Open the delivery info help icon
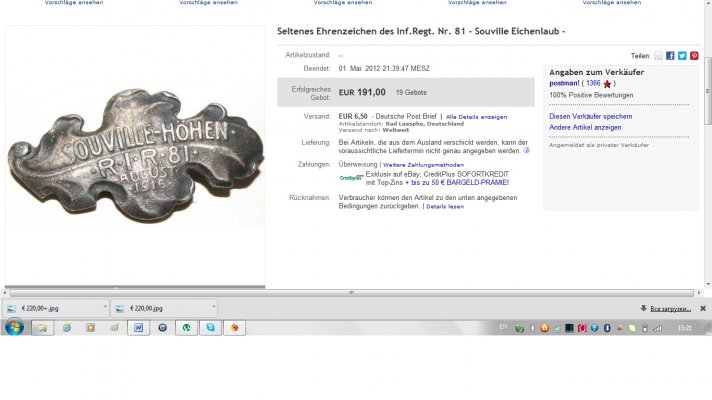 pyautogui.click(x=526, y=150)
